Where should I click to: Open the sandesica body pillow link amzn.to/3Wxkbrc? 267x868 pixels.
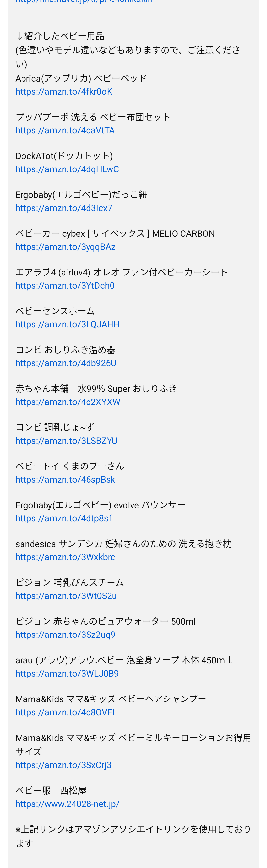[65, 557]
